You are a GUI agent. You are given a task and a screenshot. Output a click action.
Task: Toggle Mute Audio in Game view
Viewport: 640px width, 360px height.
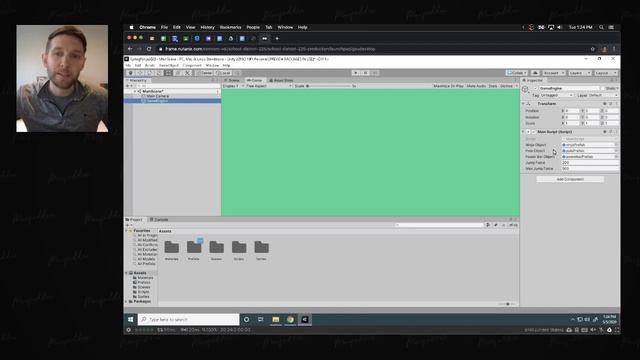point(476,86)
